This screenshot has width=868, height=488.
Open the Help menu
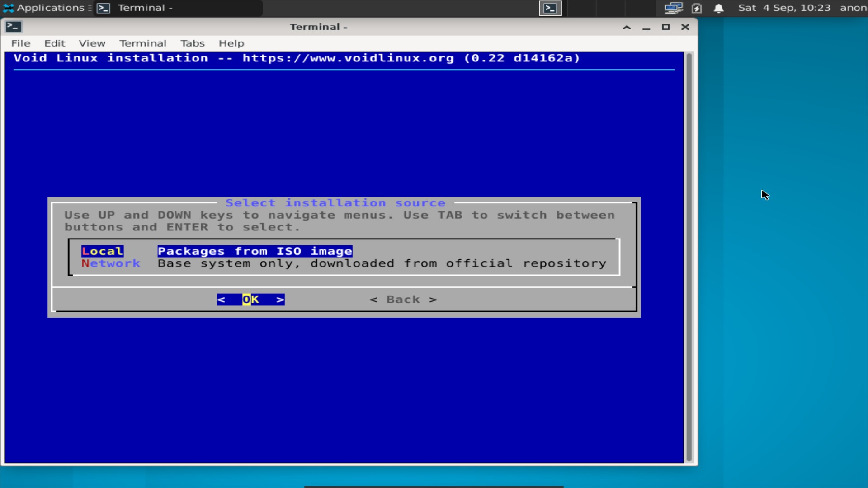point(231,43)
